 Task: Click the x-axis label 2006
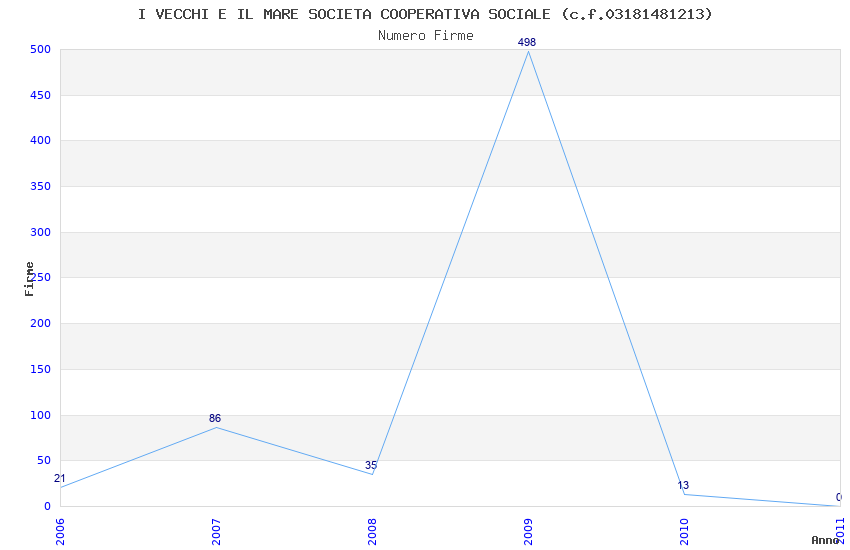(60, 532)
